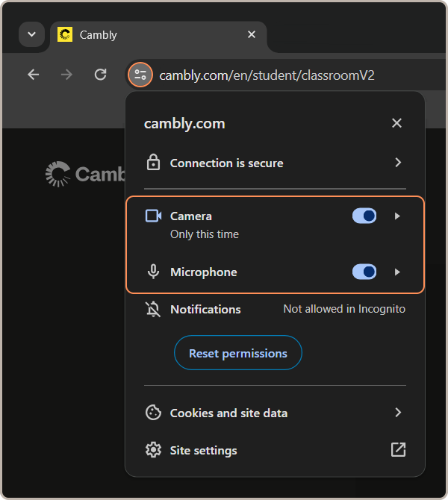Open Cookies and site data submenu
The image size is (448, 500).
[398, 413]
